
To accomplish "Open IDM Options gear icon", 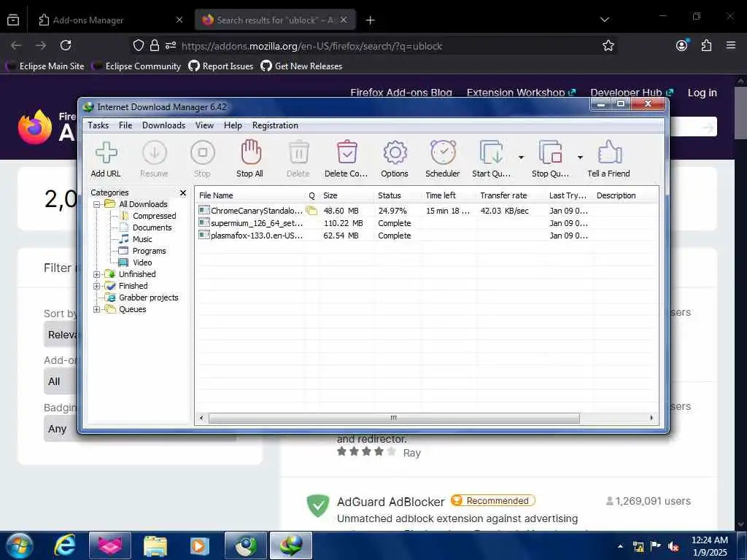I will [x=395, y=159].
